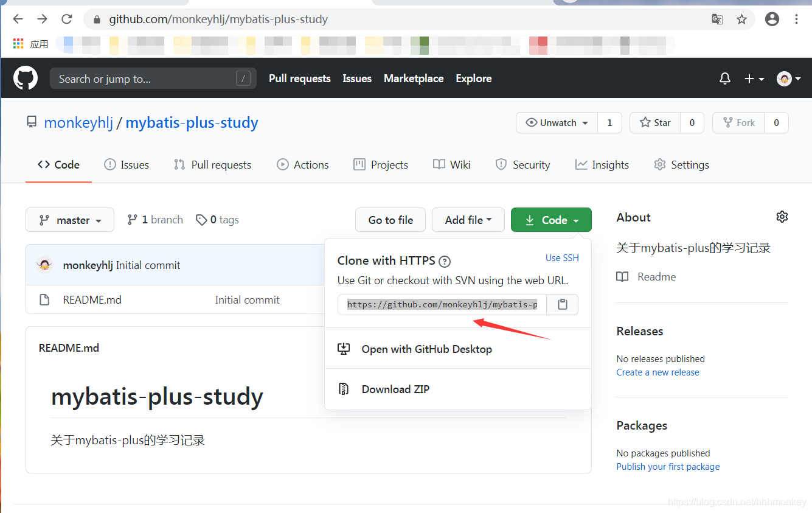
Task: Switch to the Actions tab
Action: tap(303, 165)
